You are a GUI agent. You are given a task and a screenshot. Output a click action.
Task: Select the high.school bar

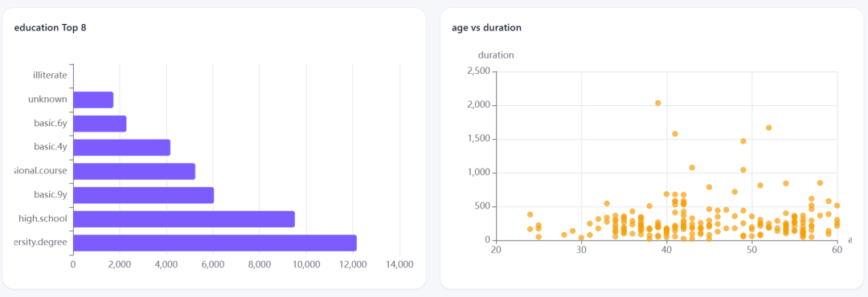184,219
